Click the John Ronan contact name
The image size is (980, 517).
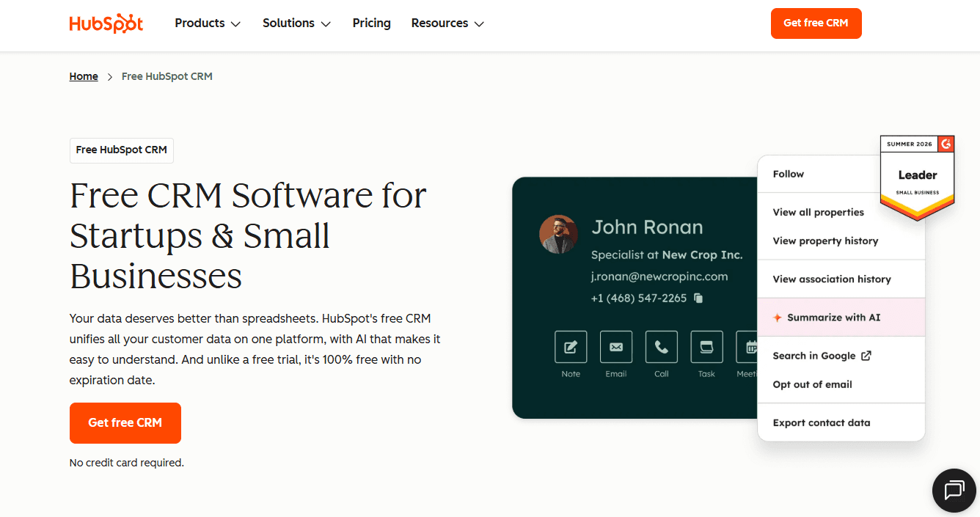[647, 227]
